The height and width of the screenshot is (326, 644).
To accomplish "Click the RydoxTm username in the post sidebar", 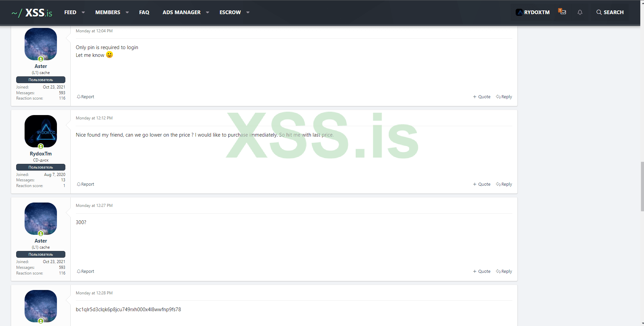I will point(41,154).
